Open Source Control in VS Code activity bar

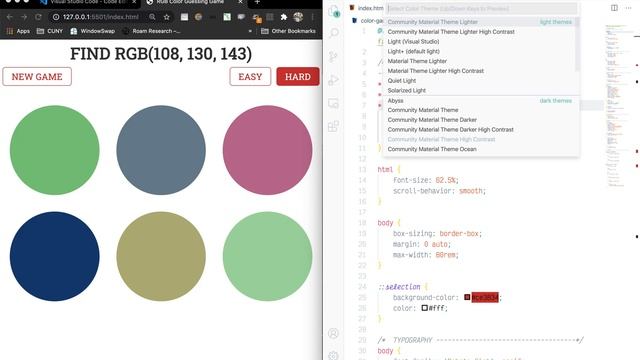pyautogui.click(x=333, y=56)
